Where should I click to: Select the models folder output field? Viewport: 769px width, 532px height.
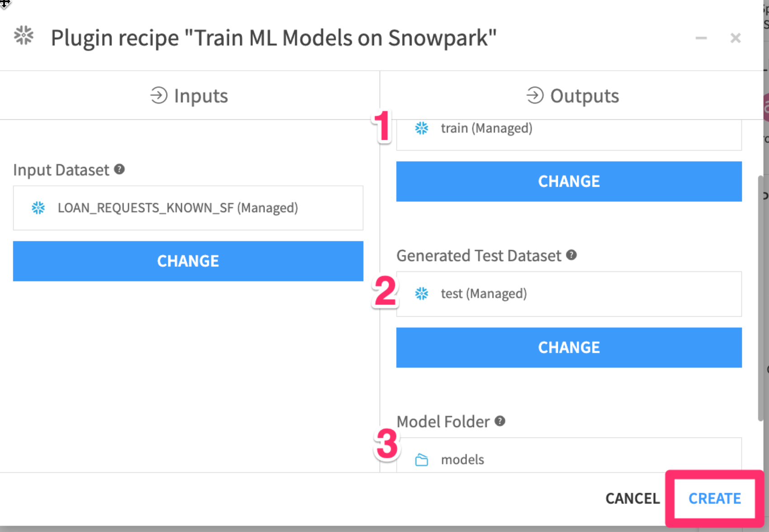coord(569,457)
